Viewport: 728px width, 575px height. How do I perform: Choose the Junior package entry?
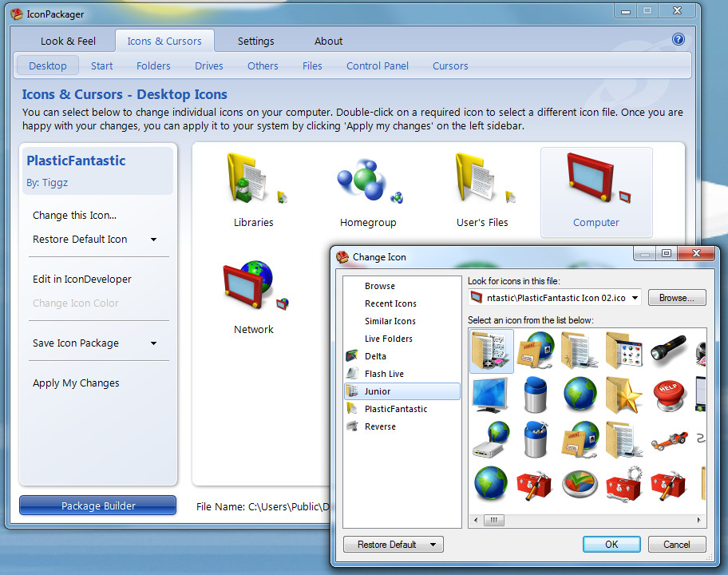402,391
